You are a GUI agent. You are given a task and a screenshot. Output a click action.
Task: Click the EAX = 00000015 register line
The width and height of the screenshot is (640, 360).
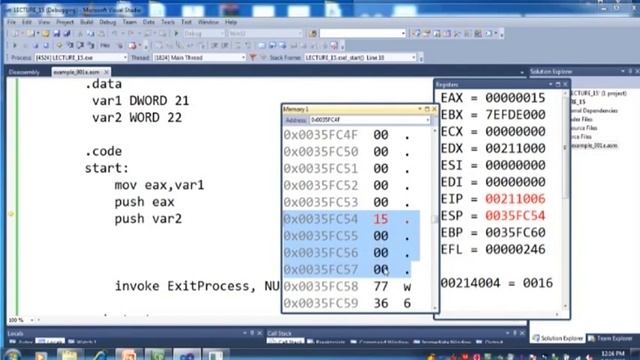pyautogui.click(x=493, y=98)
